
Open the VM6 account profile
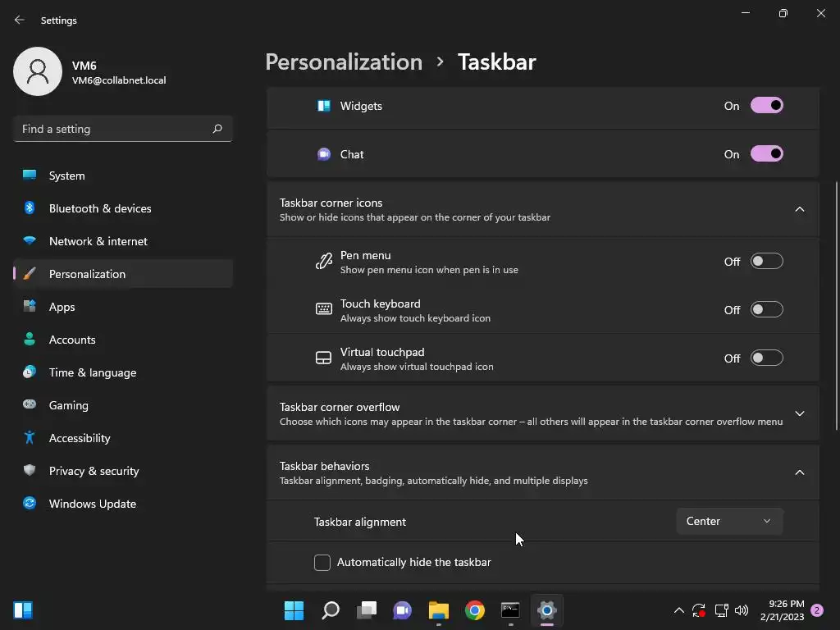(x=90, y=72)
